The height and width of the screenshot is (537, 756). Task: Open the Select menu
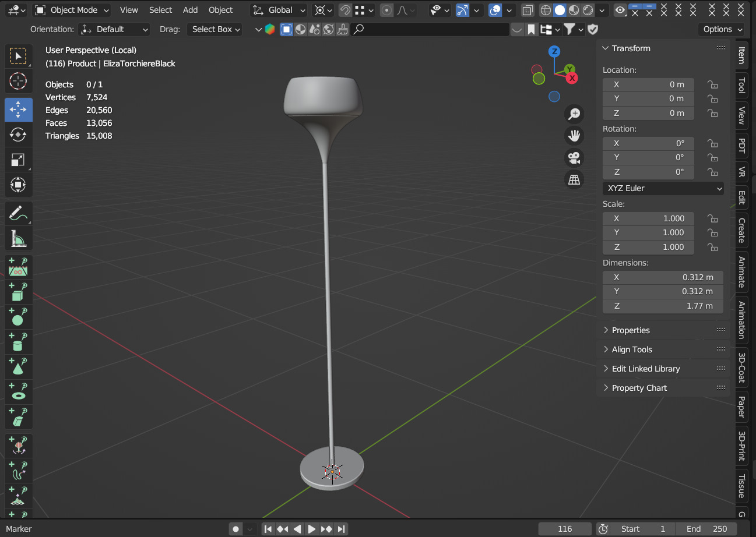pyautogui.click(x=160, y=10)
